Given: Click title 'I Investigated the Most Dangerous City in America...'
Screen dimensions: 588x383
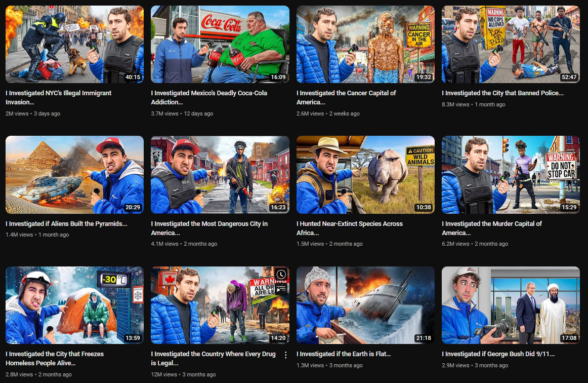Looking at the screenshot, I should pos(209,228).
